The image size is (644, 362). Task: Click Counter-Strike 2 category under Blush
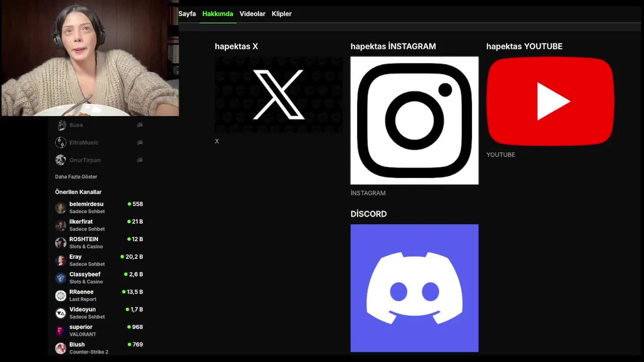89,352
